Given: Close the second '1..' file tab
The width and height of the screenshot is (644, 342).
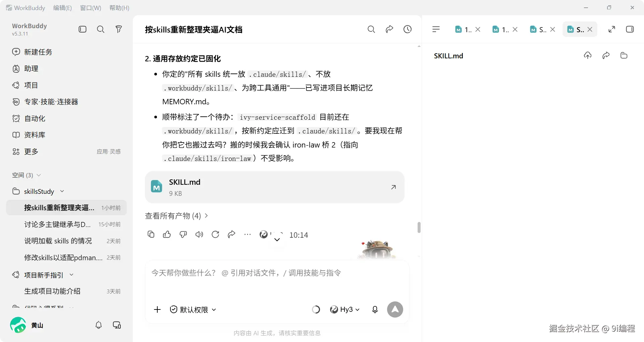Looking at the screenshot, I should (515, 30).
